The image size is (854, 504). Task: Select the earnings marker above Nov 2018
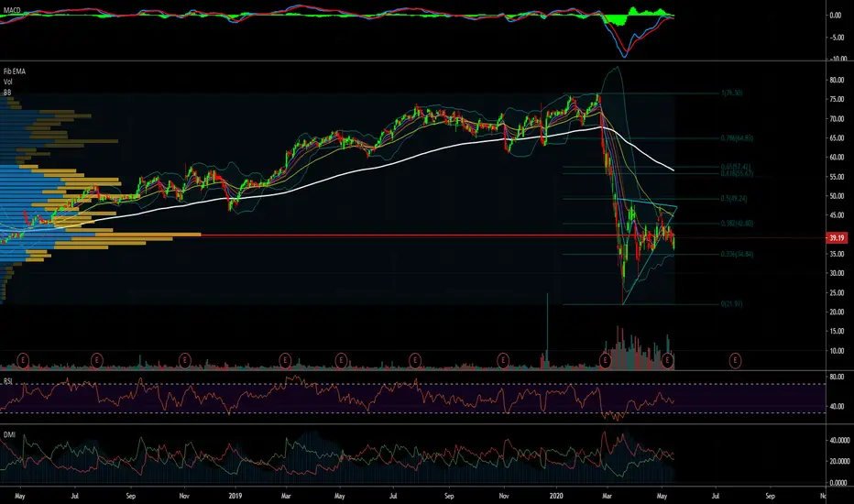(185, 360)
